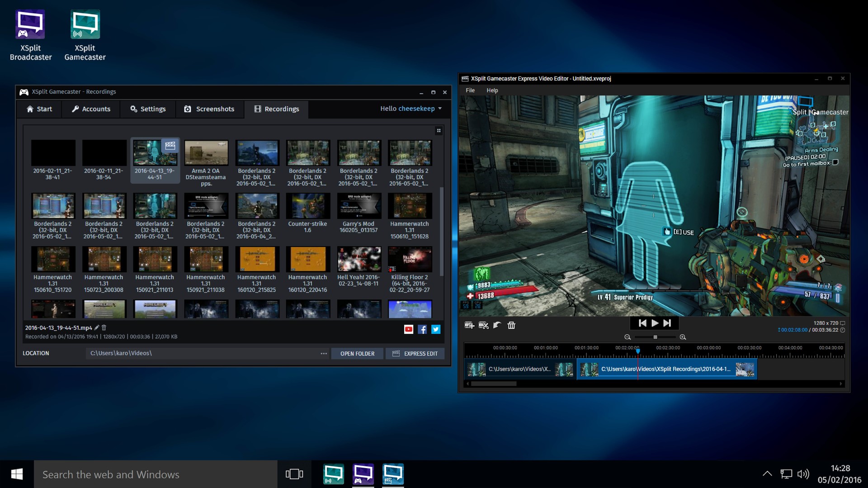Share the recording to Facebook

(x=423, y=329)
